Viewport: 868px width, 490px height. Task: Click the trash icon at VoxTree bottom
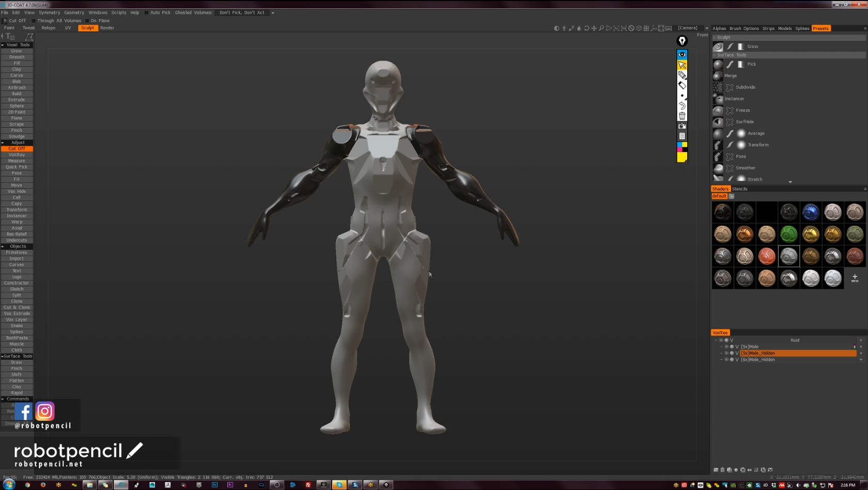point(722,470)
